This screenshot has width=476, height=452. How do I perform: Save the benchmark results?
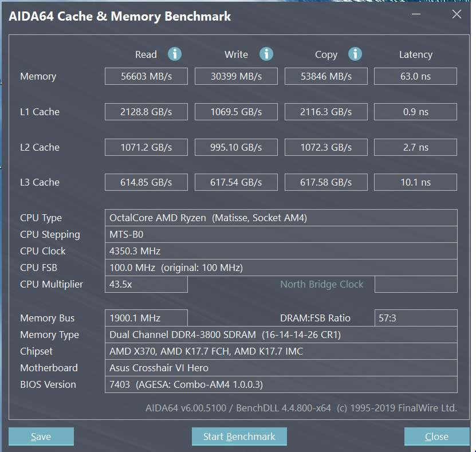[41, 436]
